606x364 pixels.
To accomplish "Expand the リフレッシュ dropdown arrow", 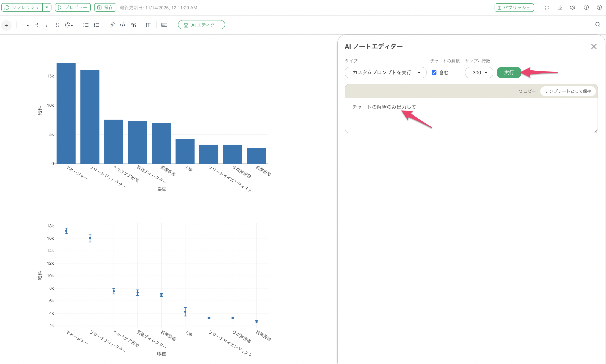I will coord(47,7).
